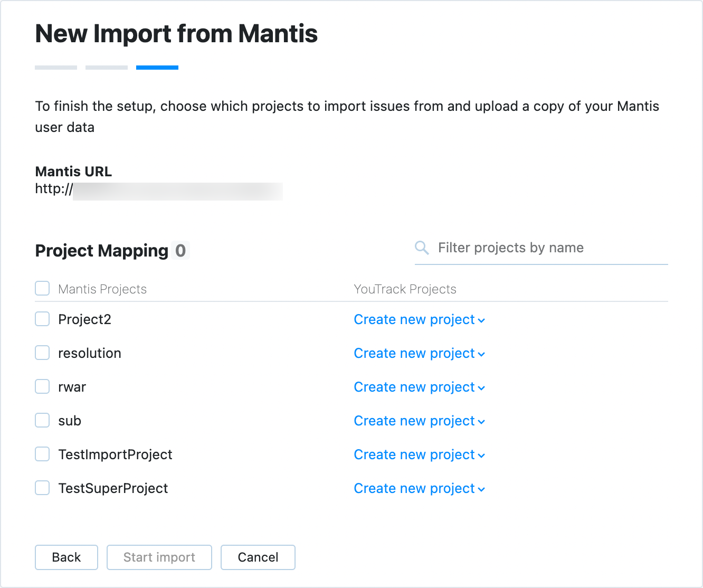Open Create new project dropdown for TestImportProject
Screen dimensions: 703x588
(419, 455)
